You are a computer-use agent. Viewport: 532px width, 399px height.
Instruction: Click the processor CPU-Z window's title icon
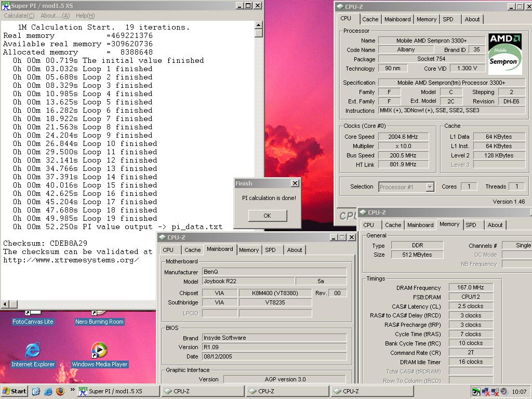click(340, 6)
